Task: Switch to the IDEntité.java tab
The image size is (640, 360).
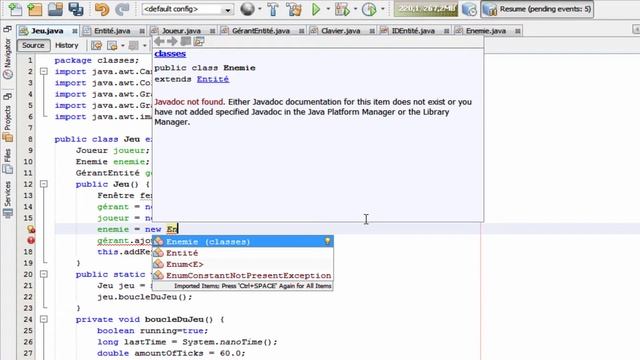Action: pos(413,31)
